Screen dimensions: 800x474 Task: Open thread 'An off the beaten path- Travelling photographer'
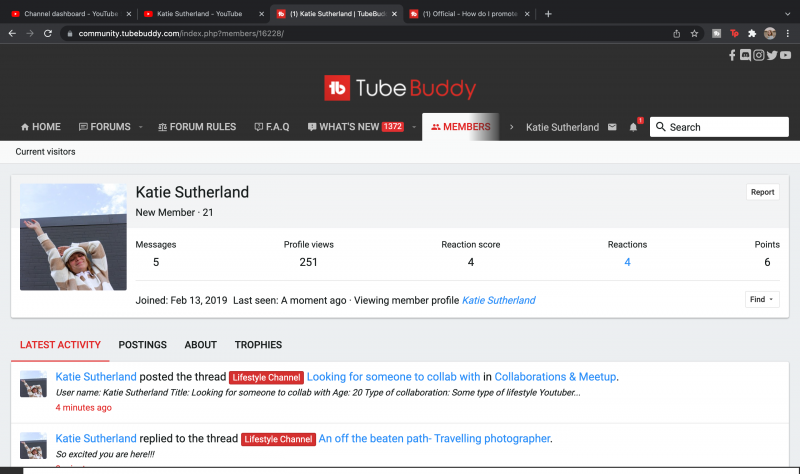pos(434,438)
